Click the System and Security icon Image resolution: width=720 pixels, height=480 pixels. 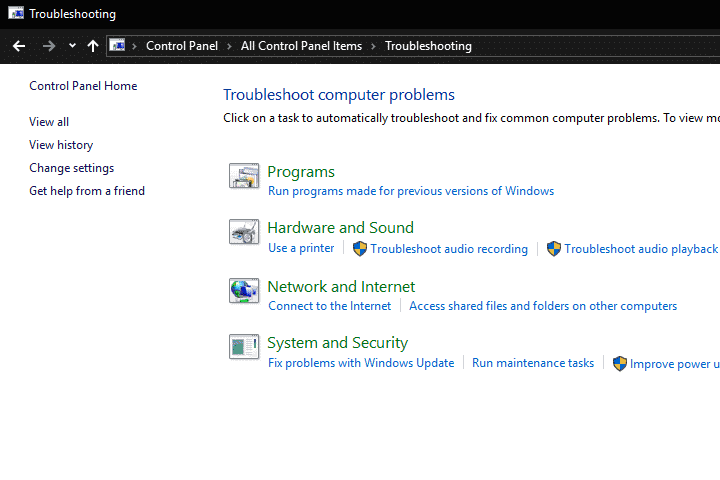click(x=244, y=347)
